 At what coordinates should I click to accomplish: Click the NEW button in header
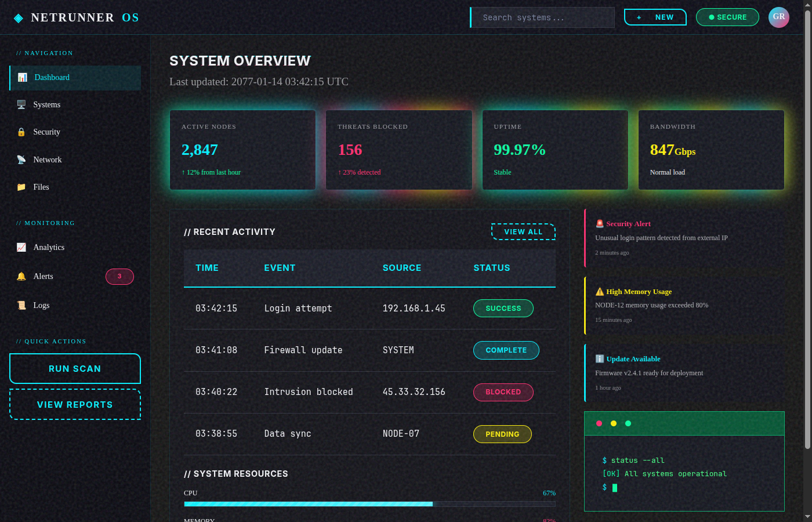(655, 17)
